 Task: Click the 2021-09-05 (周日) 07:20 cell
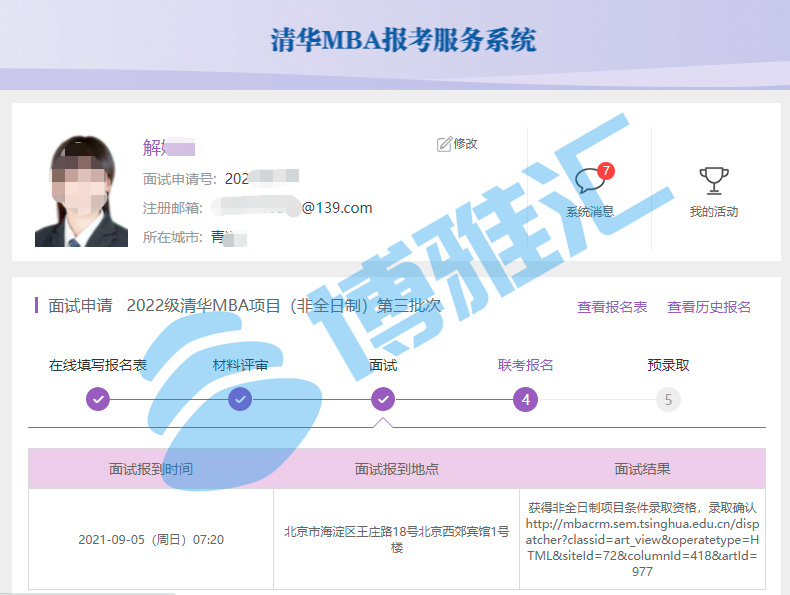(x=151, y=540)
